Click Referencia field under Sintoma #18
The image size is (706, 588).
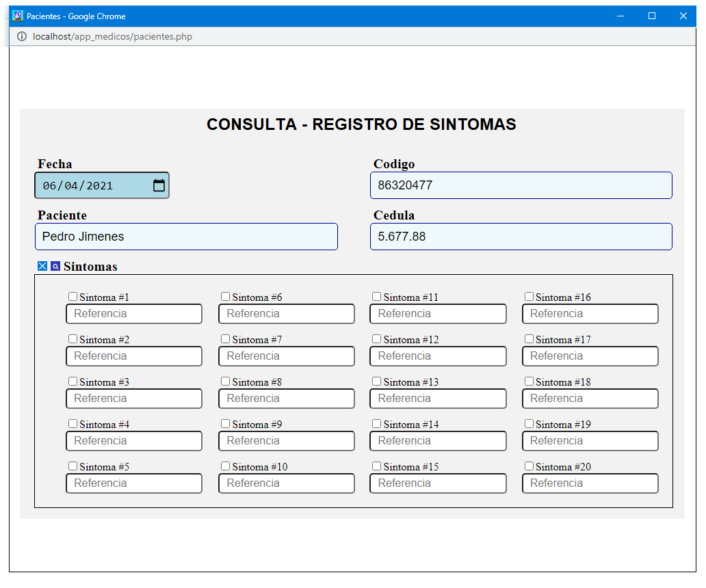[590, 398]
